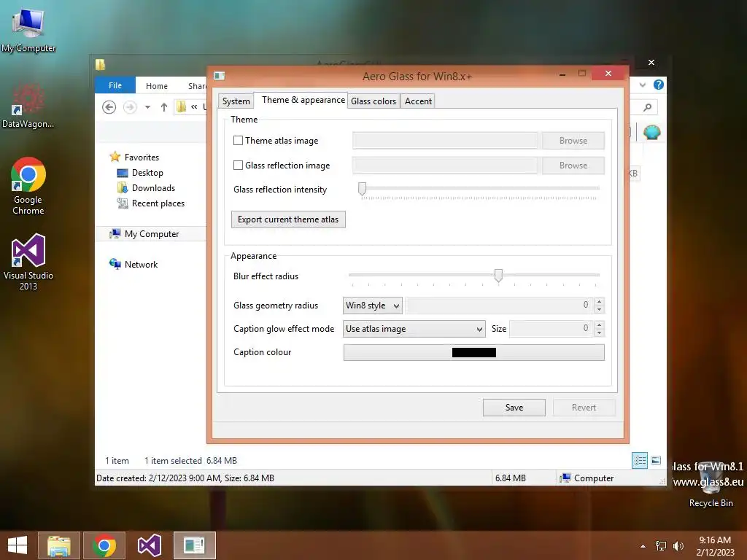This screenshot has width=747, height=560.
Task: Switch Explorer to large icons view
Action: [x=656, y=461]
